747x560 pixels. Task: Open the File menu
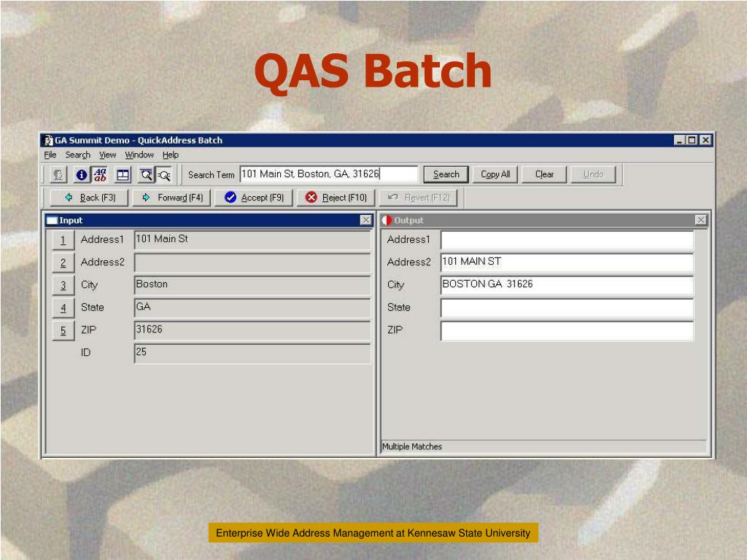(x=50, y=155)
